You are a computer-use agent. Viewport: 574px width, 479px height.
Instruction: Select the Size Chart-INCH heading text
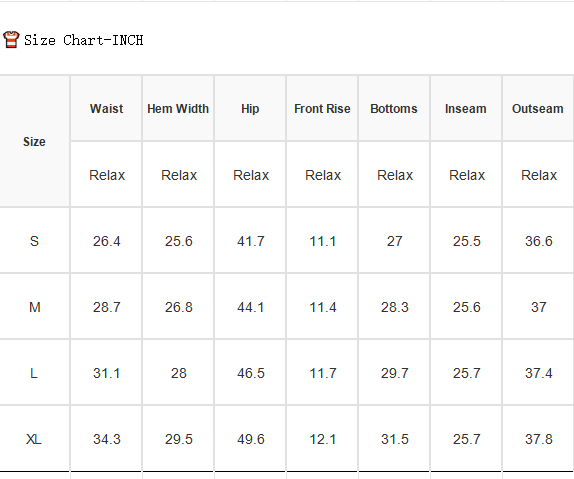[x=83, y=40]
